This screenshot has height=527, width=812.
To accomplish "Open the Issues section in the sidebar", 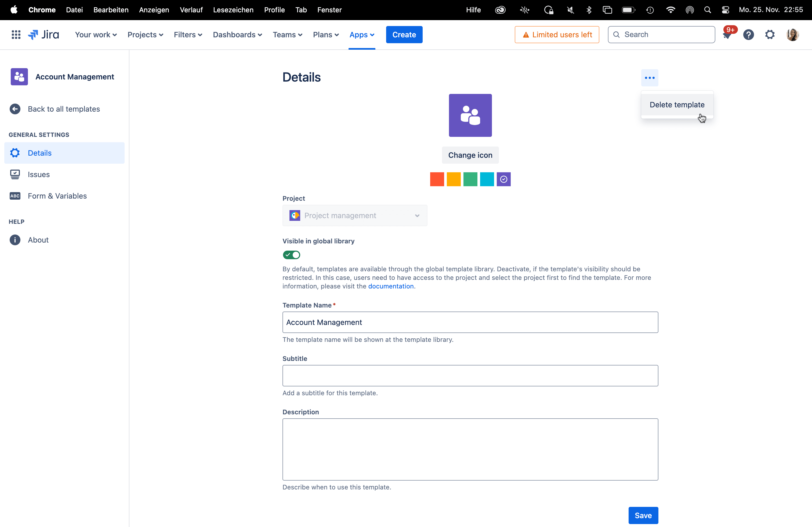I will (39, 174).
